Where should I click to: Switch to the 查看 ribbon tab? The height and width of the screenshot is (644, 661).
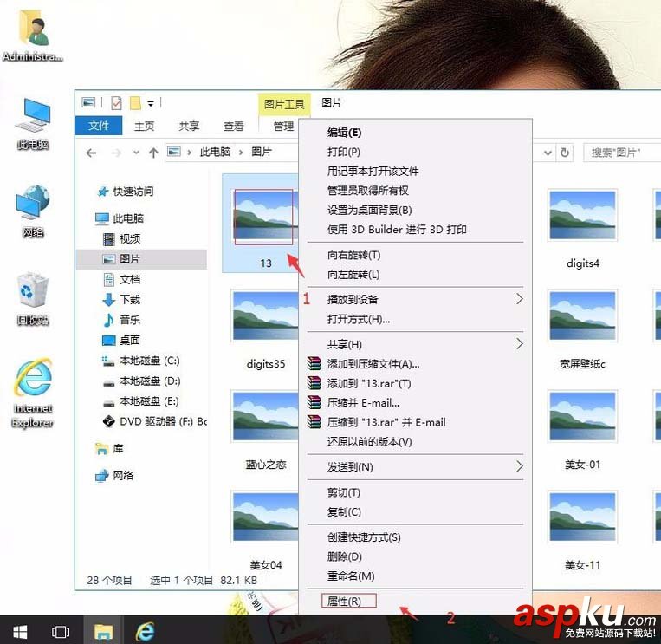point(234,126)
